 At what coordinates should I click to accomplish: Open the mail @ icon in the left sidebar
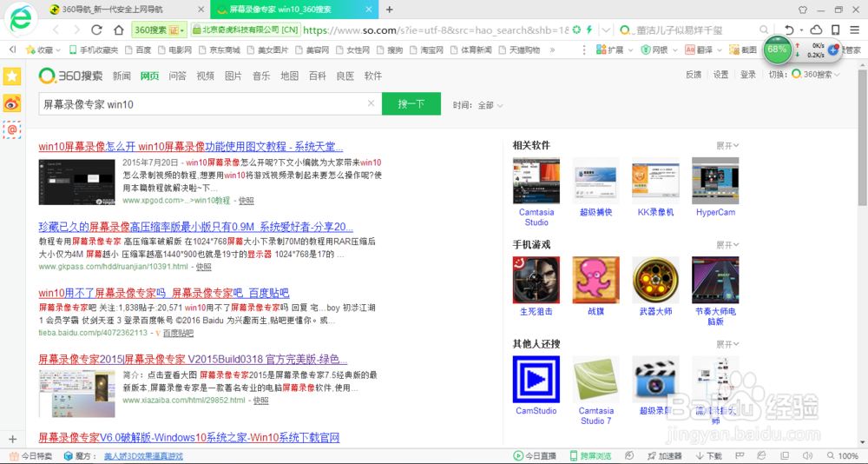(11, 129)
